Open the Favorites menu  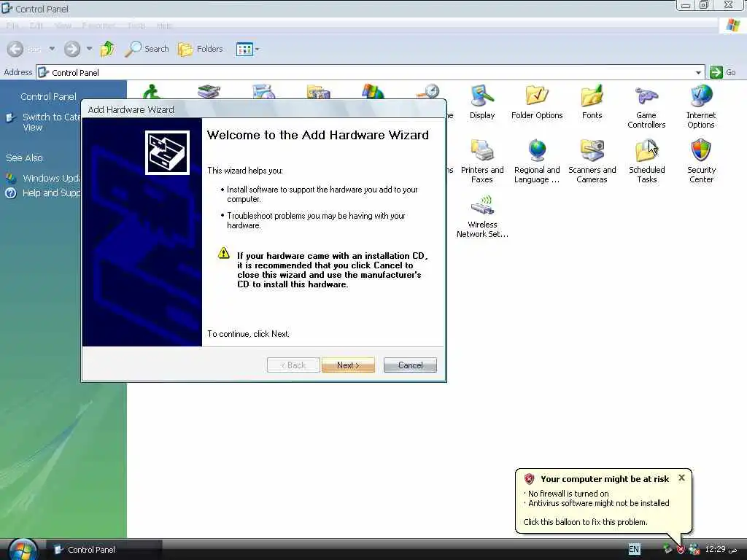tap(98, 26)
